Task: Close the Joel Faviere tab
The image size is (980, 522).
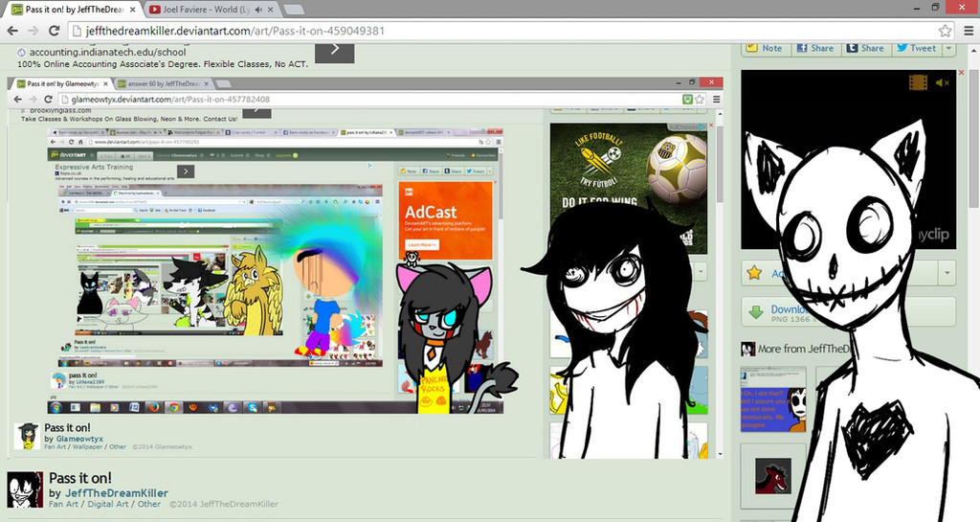Action: (x=271, y=10)
